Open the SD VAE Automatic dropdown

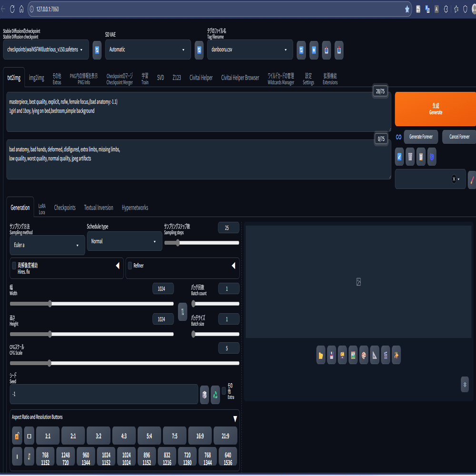pyautogui.click(x=148, y=50)
